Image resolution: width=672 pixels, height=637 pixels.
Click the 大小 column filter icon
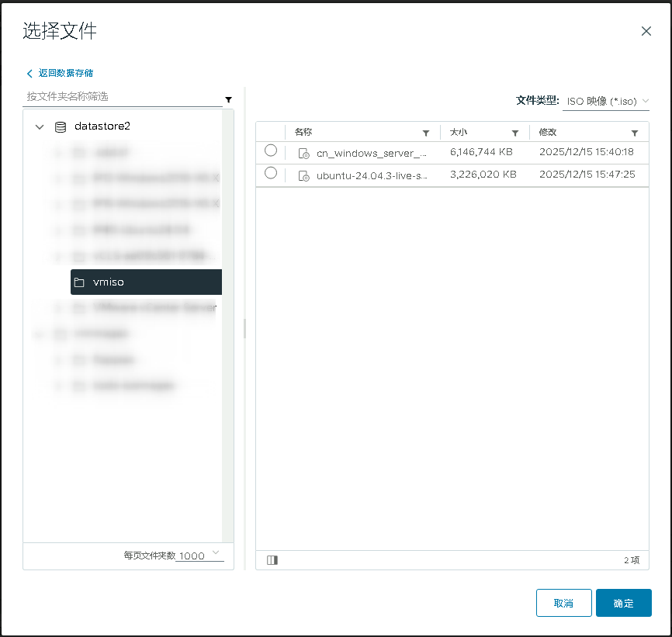coord(514,133)
